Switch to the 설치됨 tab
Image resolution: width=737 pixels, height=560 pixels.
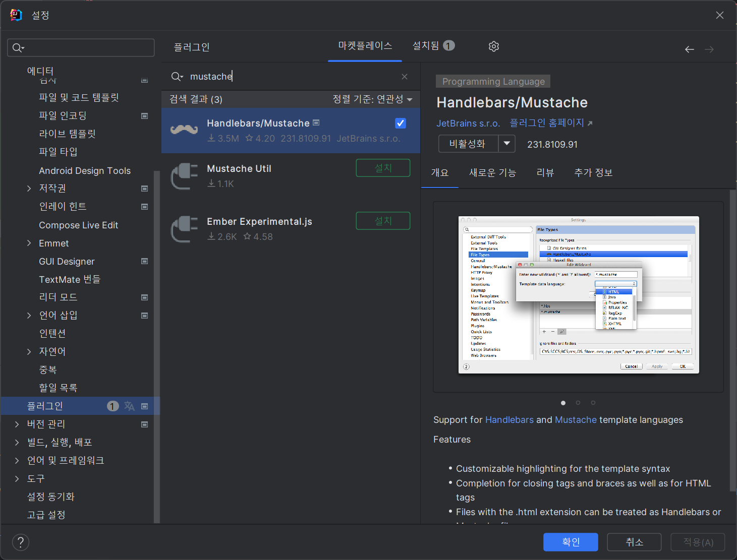(x=433, y=46)
